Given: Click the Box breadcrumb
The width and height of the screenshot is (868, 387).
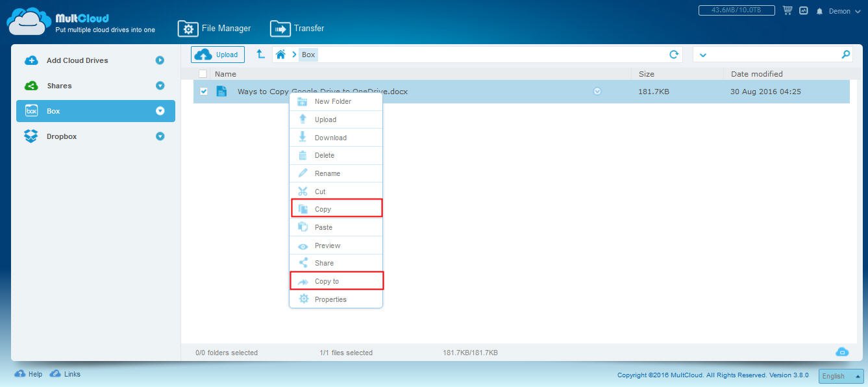Looking at the screenshot, I should 308,55.
